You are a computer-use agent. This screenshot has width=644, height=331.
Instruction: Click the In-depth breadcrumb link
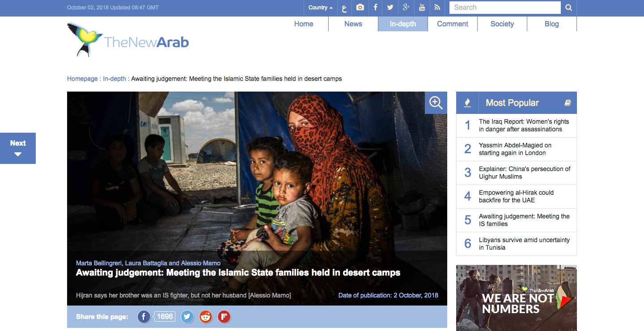[114, 79]
